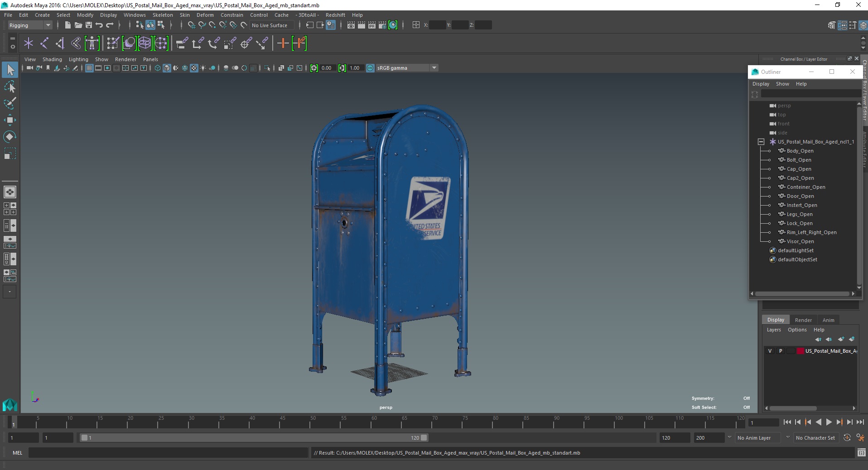The image size is (868, 470).
Task: Choose the Select tool arrow in toolbox
Action: [10, 70]
